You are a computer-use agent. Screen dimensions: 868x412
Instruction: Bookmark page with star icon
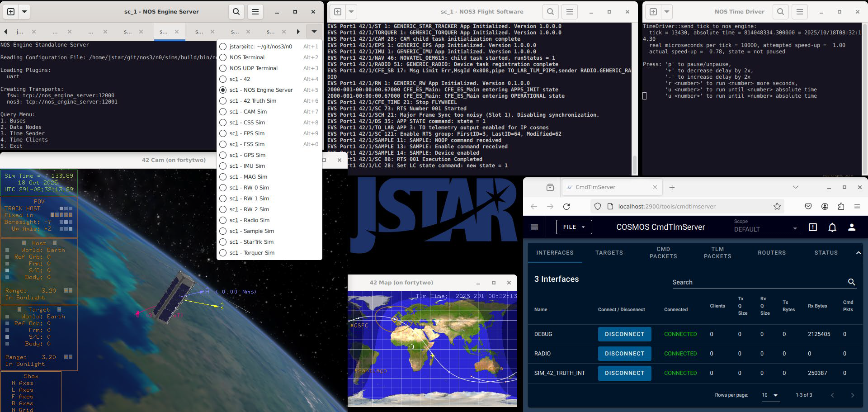point(777,206)
